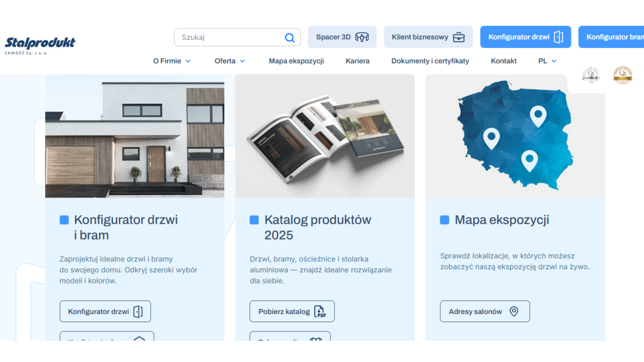Open the Konfigurator bram header button
Image resolution: width=644 pixels, height=362 pixels.
(x=611, y=37)
